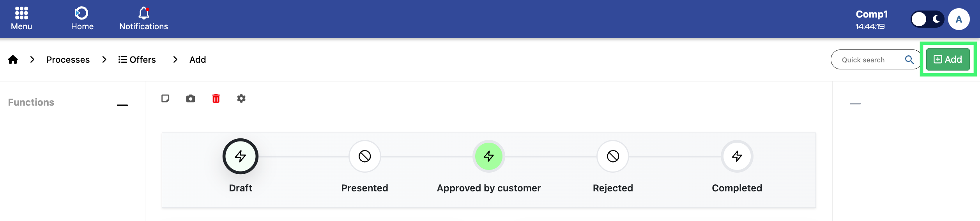Collapse the right side panel

[x=855, y=104]
